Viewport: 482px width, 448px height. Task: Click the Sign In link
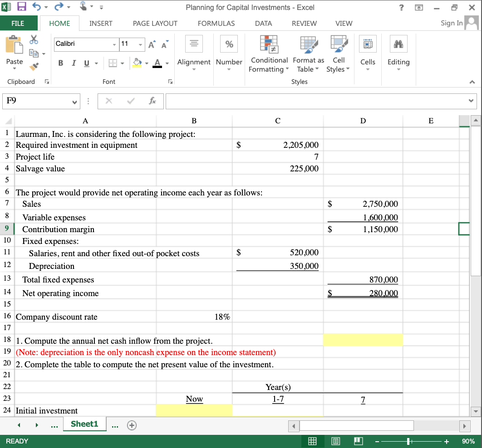[451, 23]
